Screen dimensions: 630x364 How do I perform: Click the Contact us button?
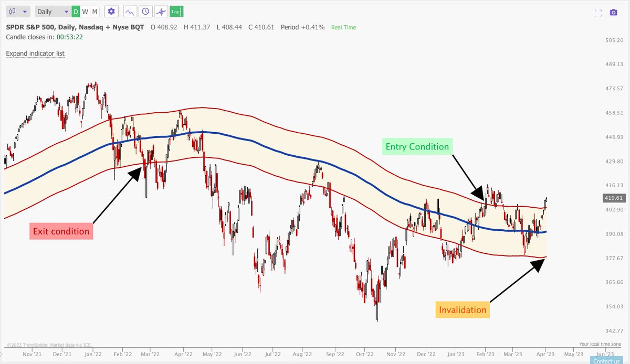pyautogui.click(x=606, y=361)
